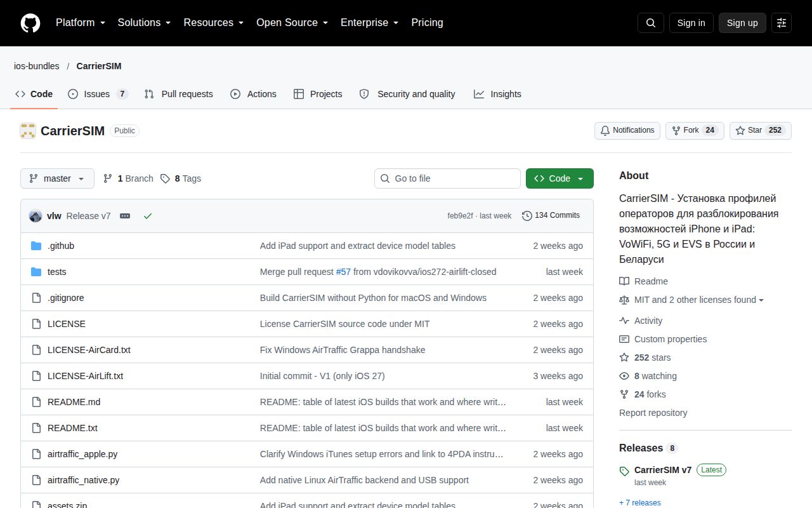Open the appearance settings icon button
Screen dimensions: 812x508
click(x=782, y=23)
